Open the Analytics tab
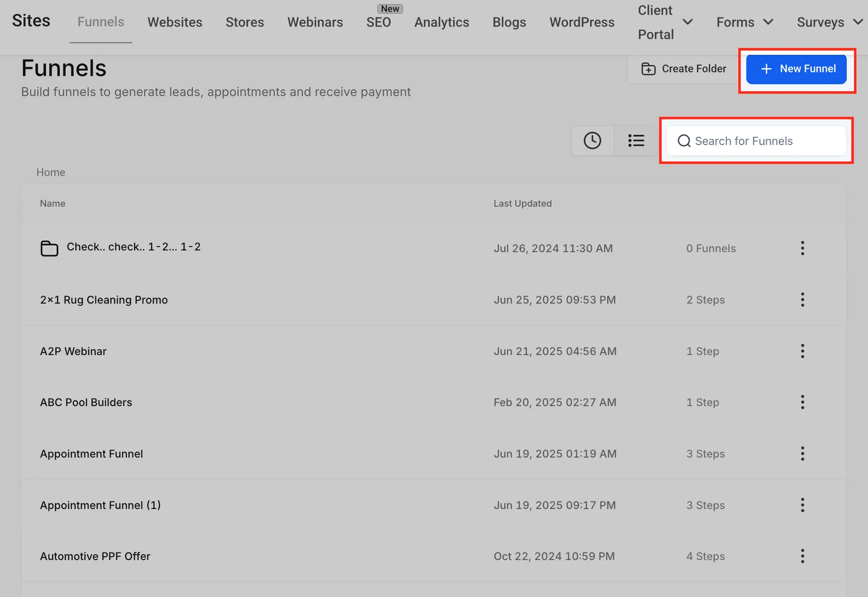 442,22
